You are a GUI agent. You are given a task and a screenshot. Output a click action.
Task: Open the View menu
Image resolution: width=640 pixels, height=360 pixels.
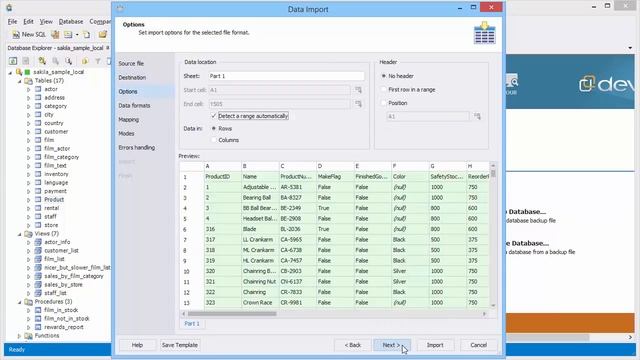[x=46, y=22]
